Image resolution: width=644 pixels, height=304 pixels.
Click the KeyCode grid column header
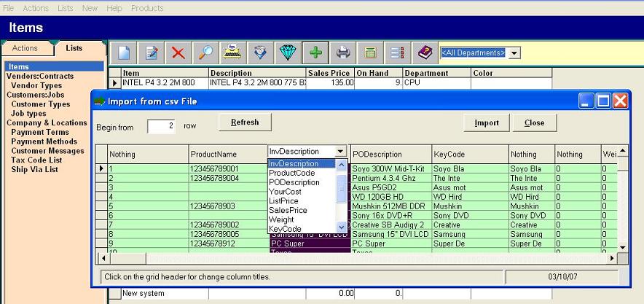(471, 154)
